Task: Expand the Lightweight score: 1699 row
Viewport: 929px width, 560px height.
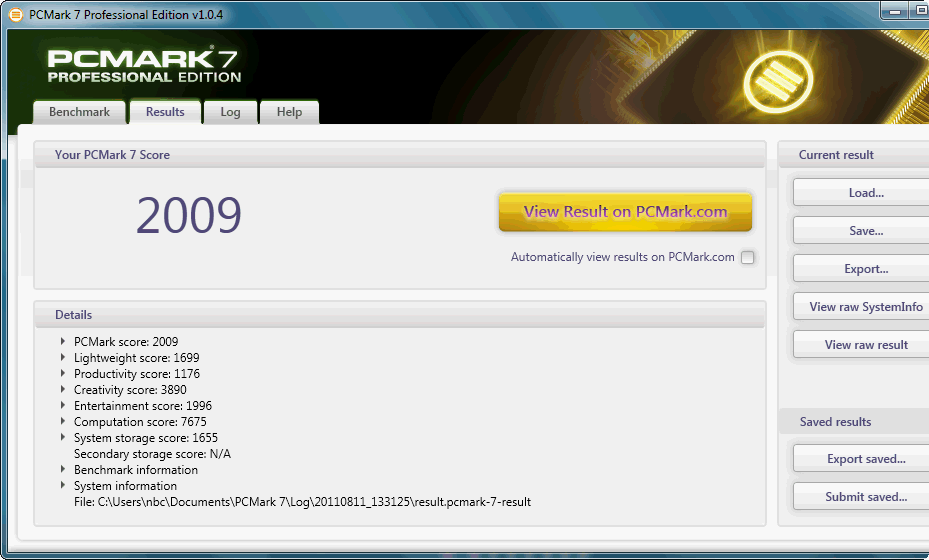Action: click(x=62, y=357)
